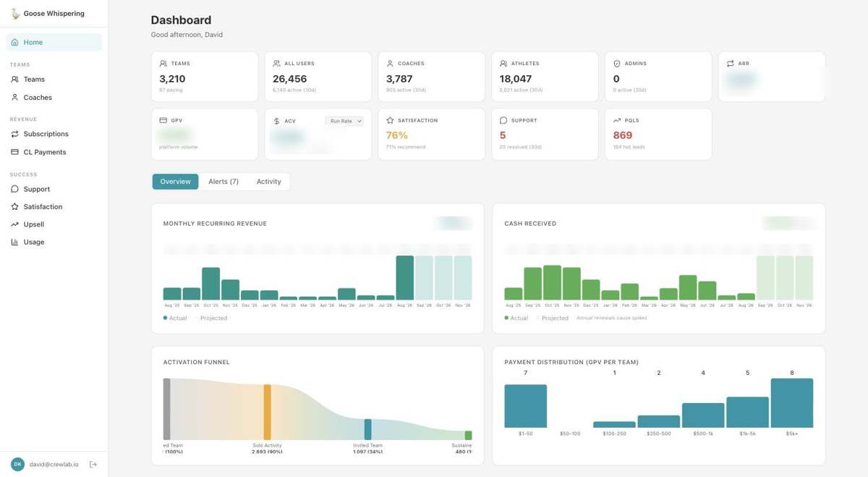
Task: Click the Home icon in sidebar
Action: [15, 42]
